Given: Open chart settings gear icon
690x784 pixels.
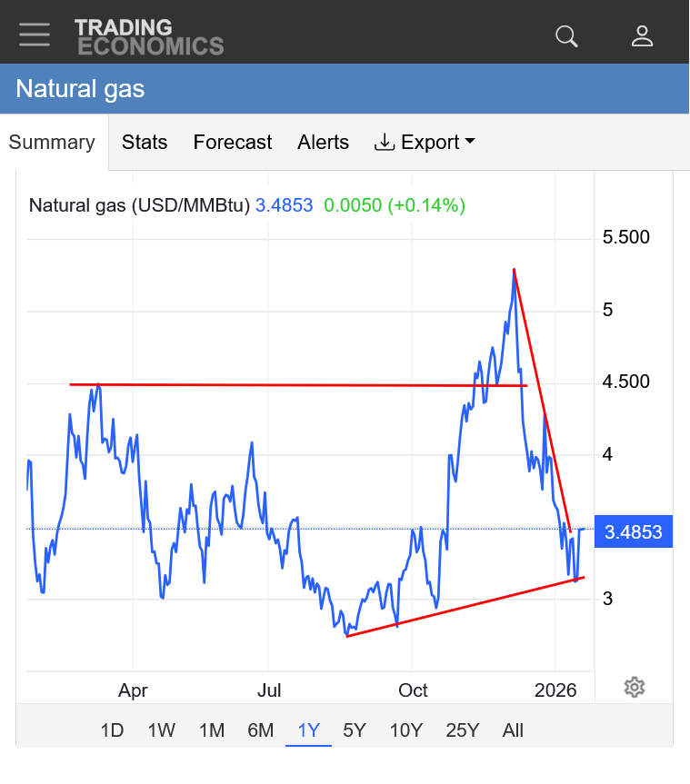Looking at the screenshot, I should (x=635, y=687).
